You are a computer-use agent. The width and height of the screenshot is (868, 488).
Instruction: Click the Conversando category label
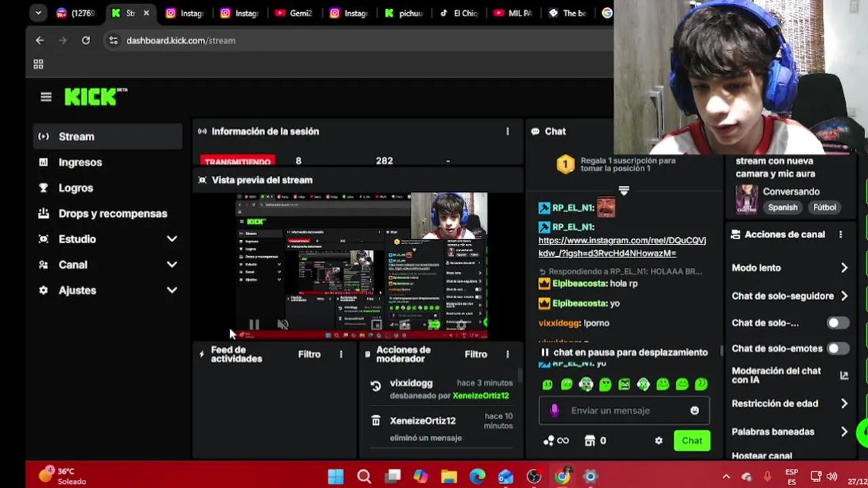pyautogui.click(x=791, y=192)
